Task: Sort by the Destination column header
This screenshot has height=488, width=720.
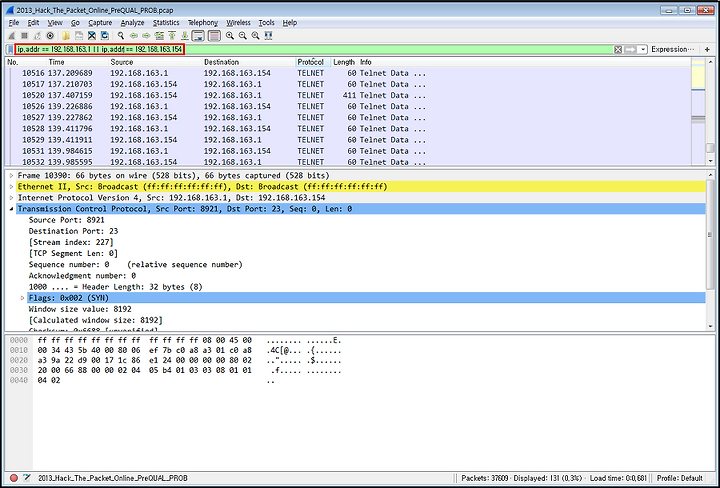Action: pos(249,62)
